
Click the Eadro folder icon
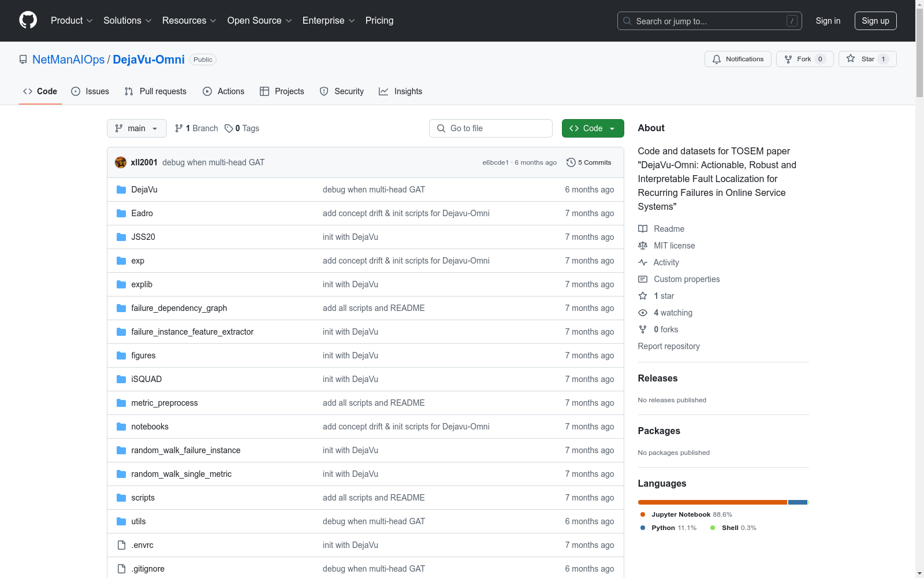121,213
